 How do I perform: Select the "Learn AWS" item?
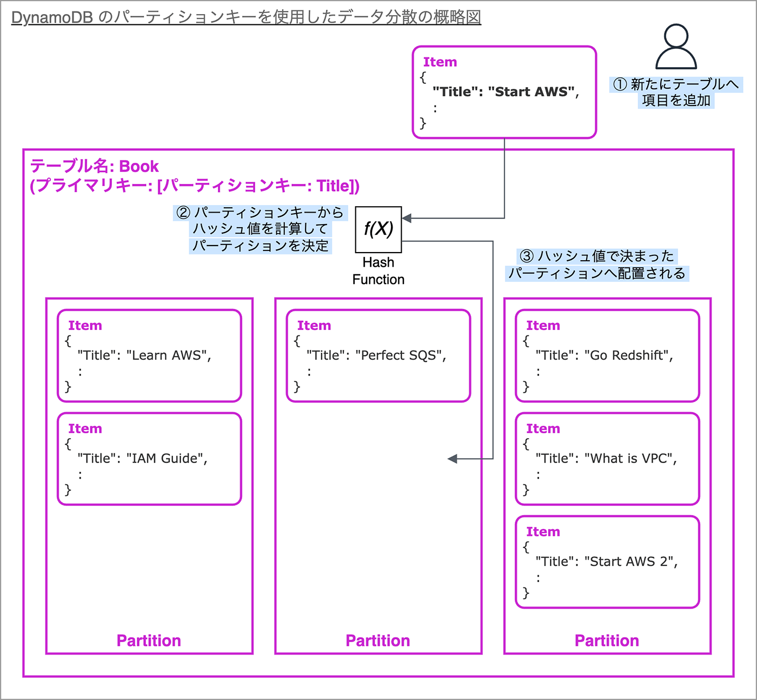(x=149, y=355)
